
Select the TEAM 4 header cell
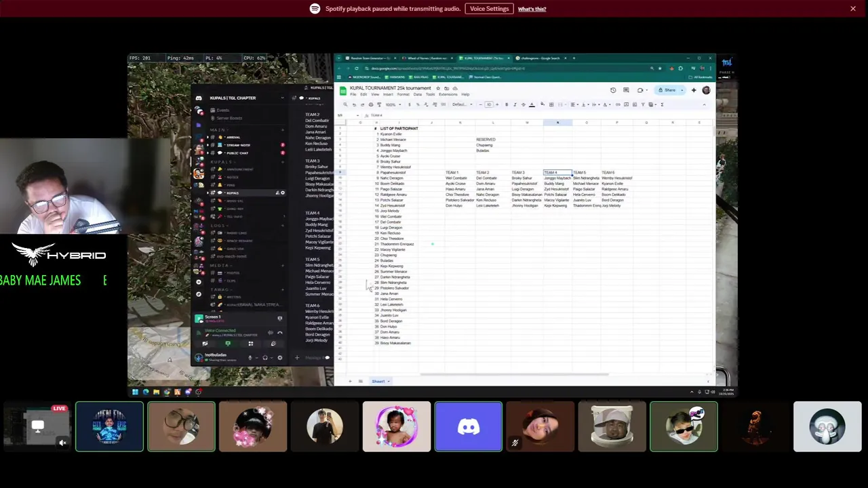pyautogui.click(x=557, y=172)
